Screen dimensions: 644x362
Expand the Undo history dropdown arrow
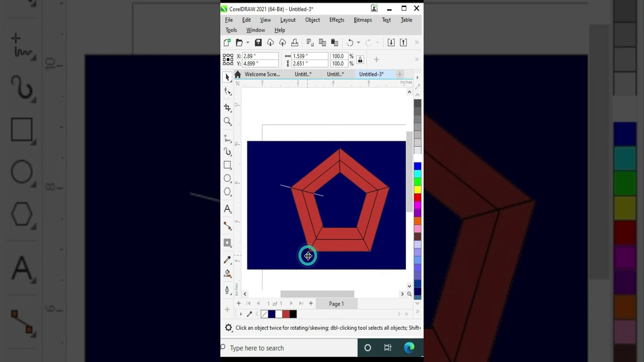(358, 43)
